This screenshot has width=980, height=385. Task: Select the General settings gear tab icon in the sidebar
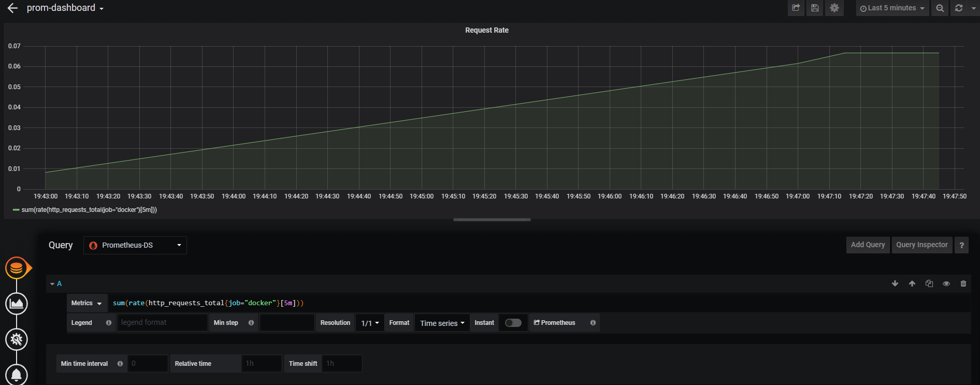click(x=17, y=339)
